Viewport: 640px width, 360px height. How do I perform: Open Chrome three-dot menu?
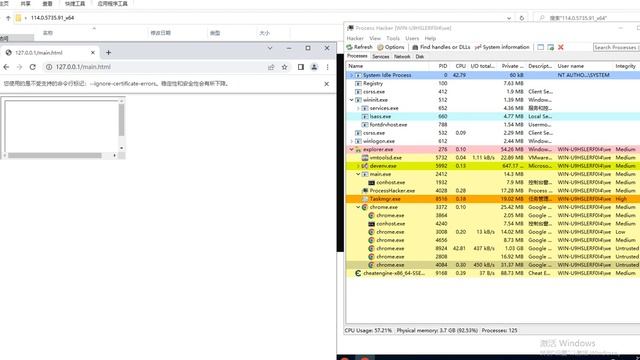coord(327,67)
